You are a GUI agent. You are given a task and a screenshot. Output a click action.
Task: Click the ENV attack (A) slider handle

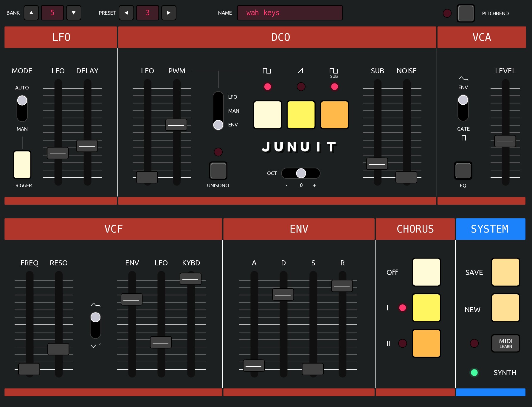[x=254, y=366]
